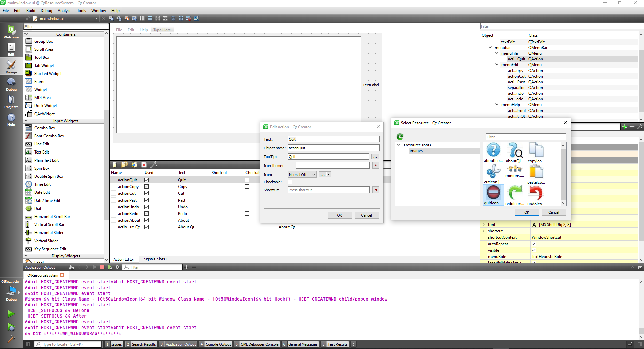Screen dimensions: 644x349
Task: Toggle the autoRepeat property checkbox
Action: (534, 244)
